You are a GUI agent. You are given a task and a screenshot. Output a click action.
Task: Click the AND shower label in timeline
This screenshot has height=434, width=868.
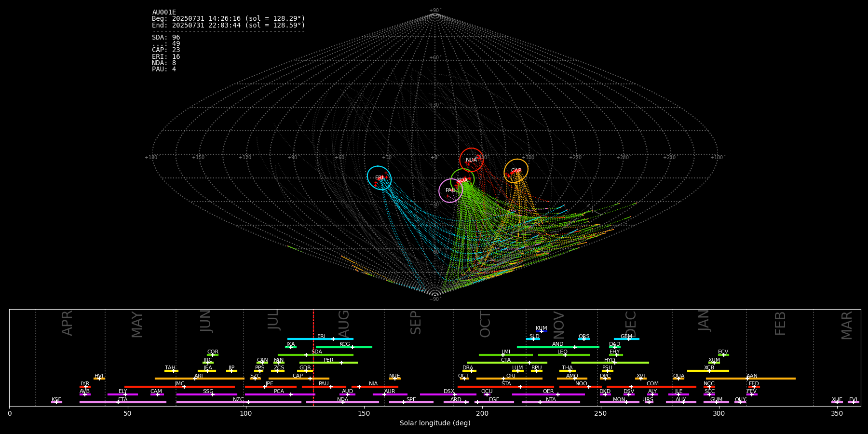(557, 344)
